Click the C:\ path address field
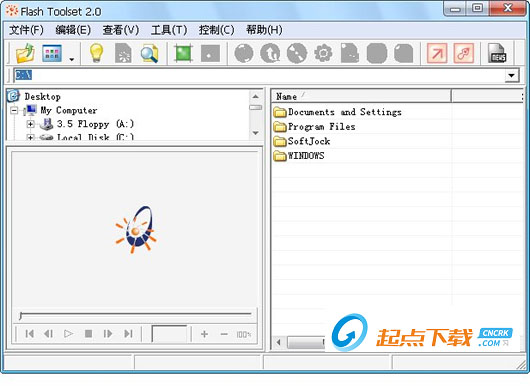The image size is (530, 390). pos(260,75)
